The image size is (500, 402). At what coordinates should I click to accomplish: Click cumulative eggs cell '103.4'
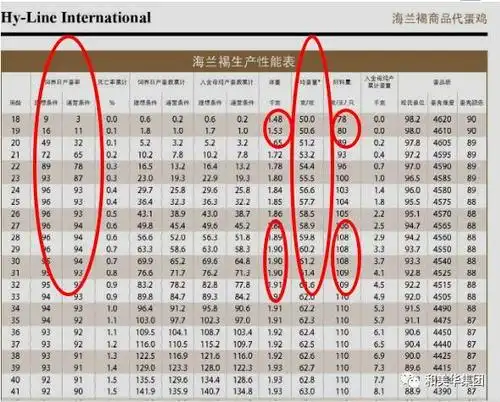pyautogui.click(x=242, y=332)
